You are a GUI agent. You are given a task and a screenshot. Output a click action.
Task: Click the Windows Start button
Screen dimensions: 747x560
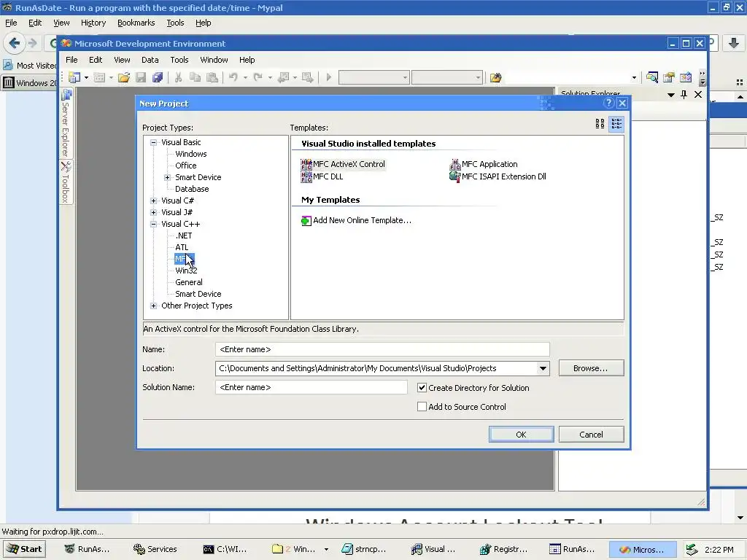click(24, 549)
